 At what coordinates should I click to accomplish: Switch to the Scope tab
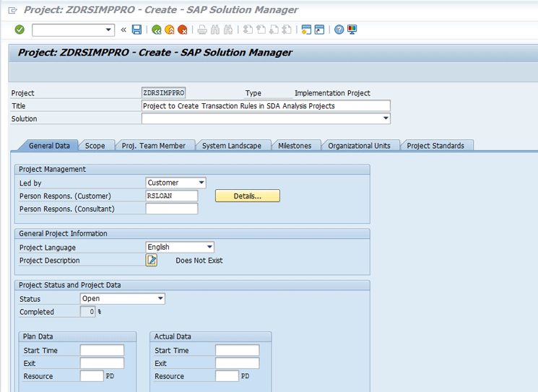[95, 146]
